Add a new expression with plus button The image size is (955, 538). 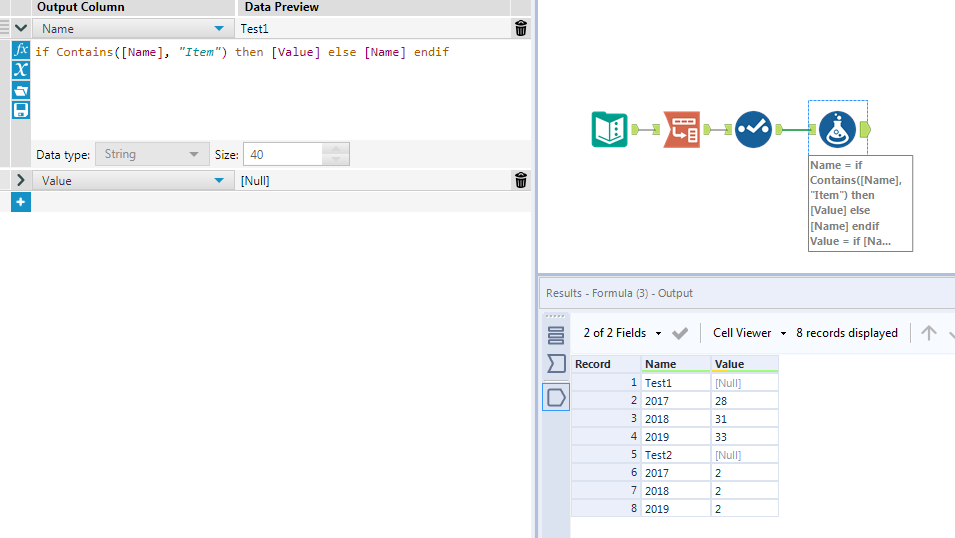pos(21,202)
